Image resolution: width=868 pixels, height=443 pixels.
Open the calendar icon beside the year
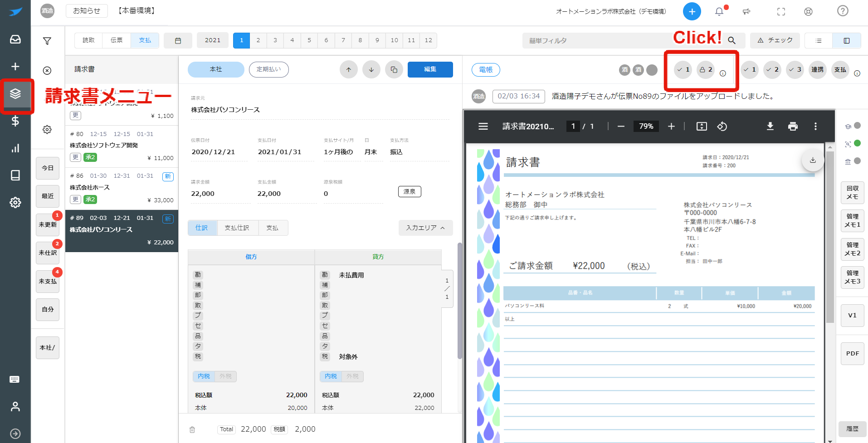pyautogui.click(x=178, y=41)
